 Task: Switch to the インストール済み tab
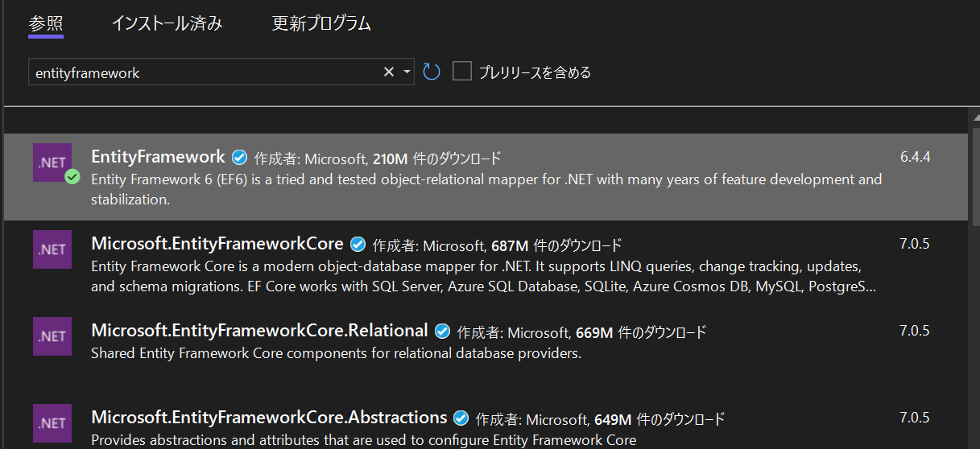[x=167, y=23]
